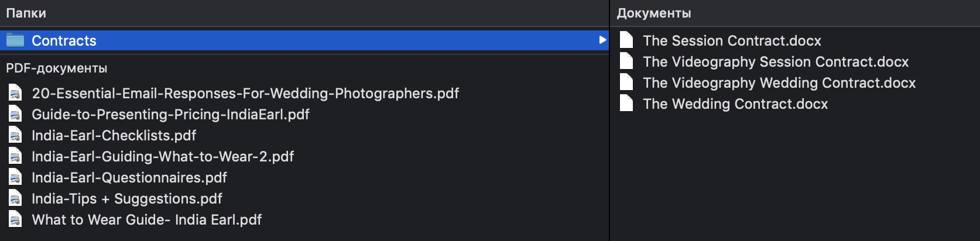Click the 20-Essential-Email-Responses PDF file icon

(x=15, y=93)
